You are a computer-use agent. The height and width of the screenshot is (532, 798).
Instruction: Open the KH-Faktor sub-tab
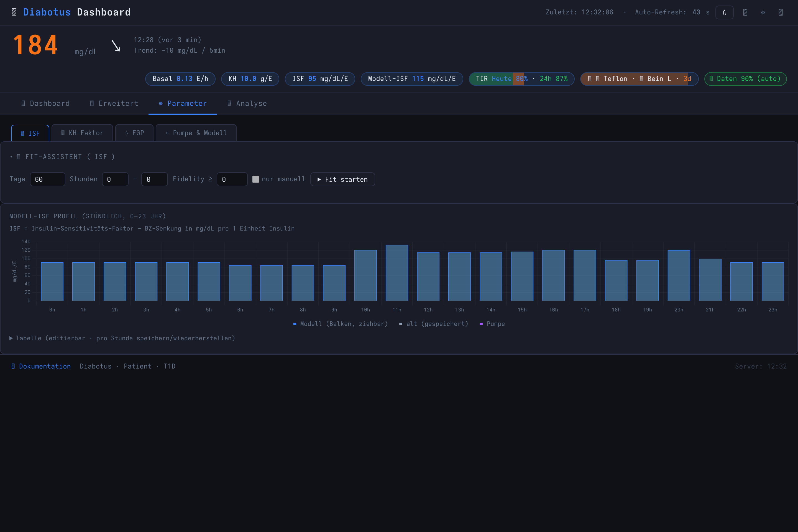pos(82,133)
